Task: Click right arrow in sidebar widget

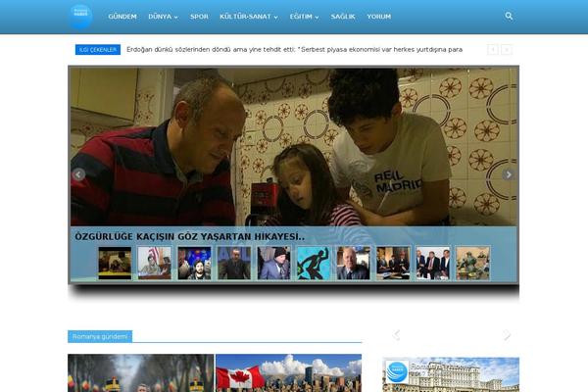Action: click(x=507, y=335)
